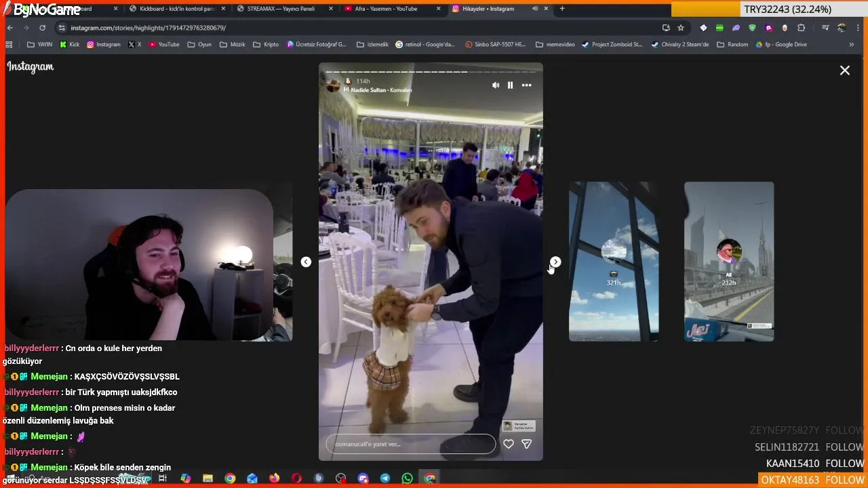Open the Müzik bookmark folder
Viewport: 868px width, 488px height.
pos(232,45)
